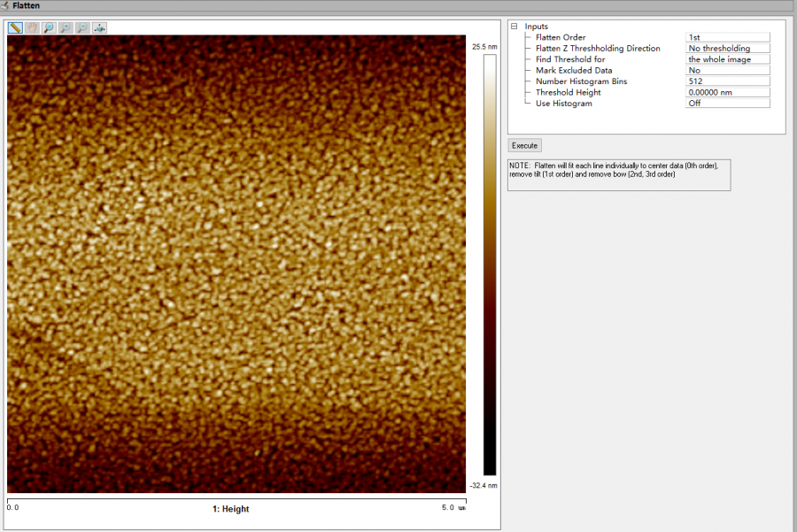
Task: Select the Number Histogram Bins label
Action: [582, 81]
